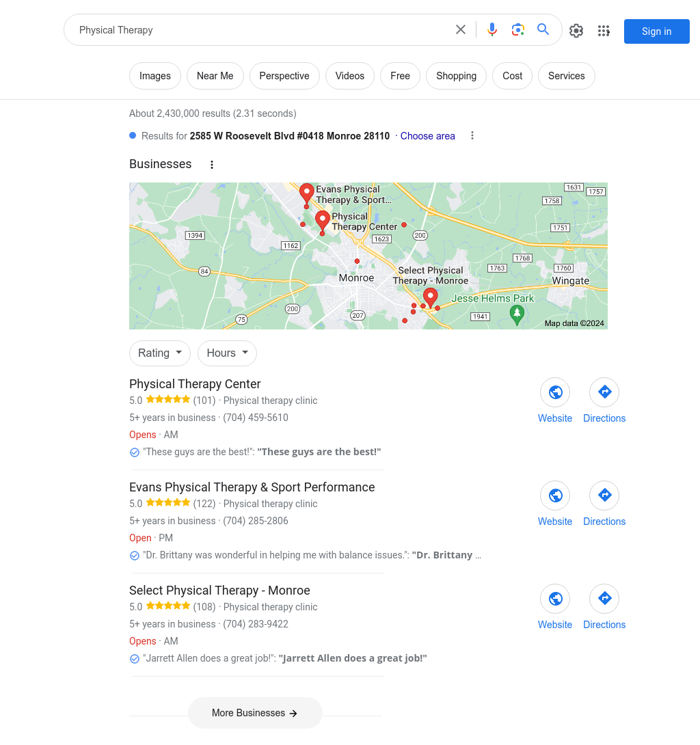Screen dimensions: 700x745
Task: Click the Sign in button
Action: [656, 31]
